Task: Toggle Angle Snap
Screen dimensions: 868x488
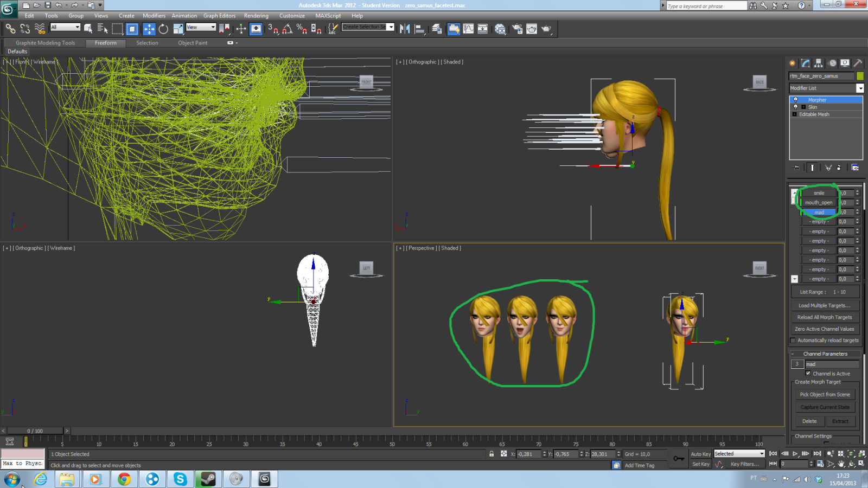Action: pos(287,29)
